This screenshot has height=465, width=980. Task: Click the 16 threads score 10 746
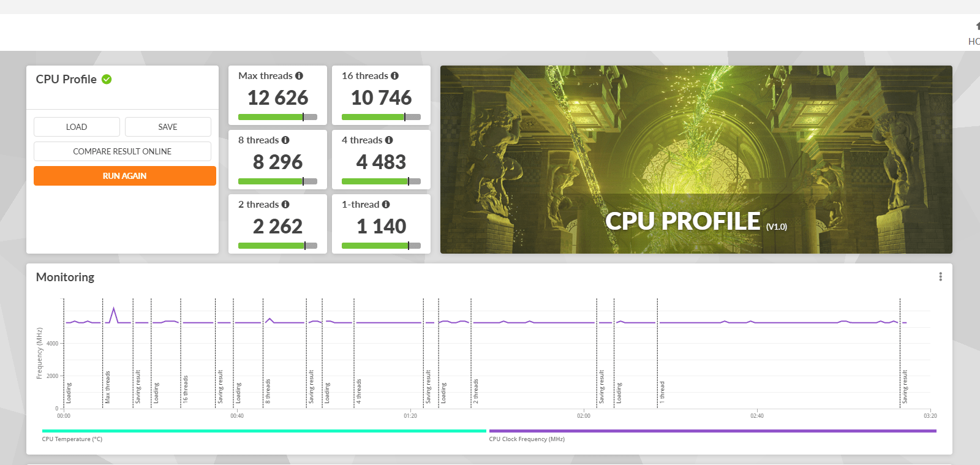pos(381,97)
